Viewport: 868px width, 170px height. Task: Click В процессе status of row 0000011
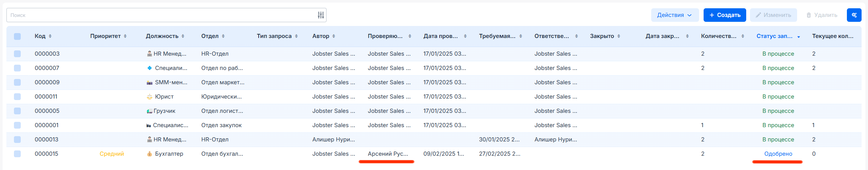[778, 97]
